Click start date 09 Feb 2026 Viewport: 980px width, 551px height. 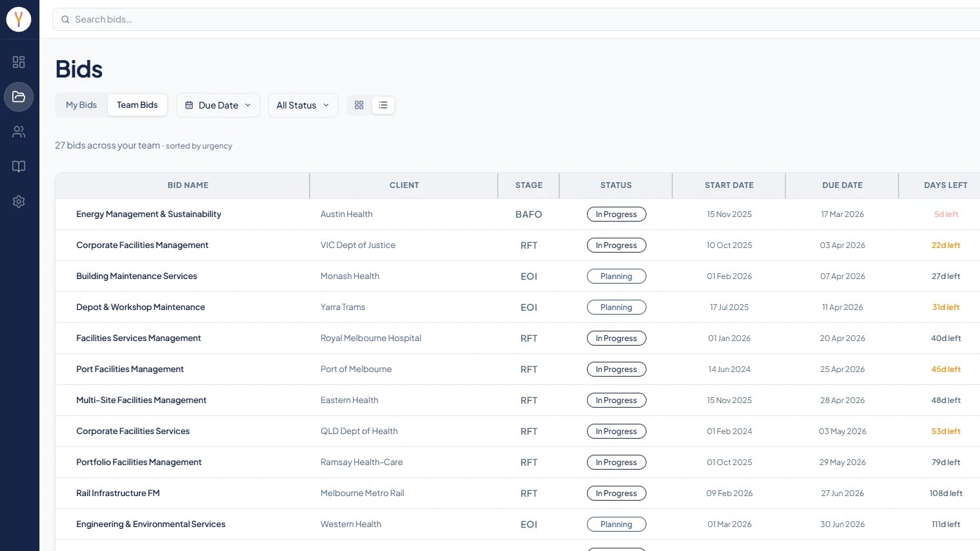(x=729, y=494)
